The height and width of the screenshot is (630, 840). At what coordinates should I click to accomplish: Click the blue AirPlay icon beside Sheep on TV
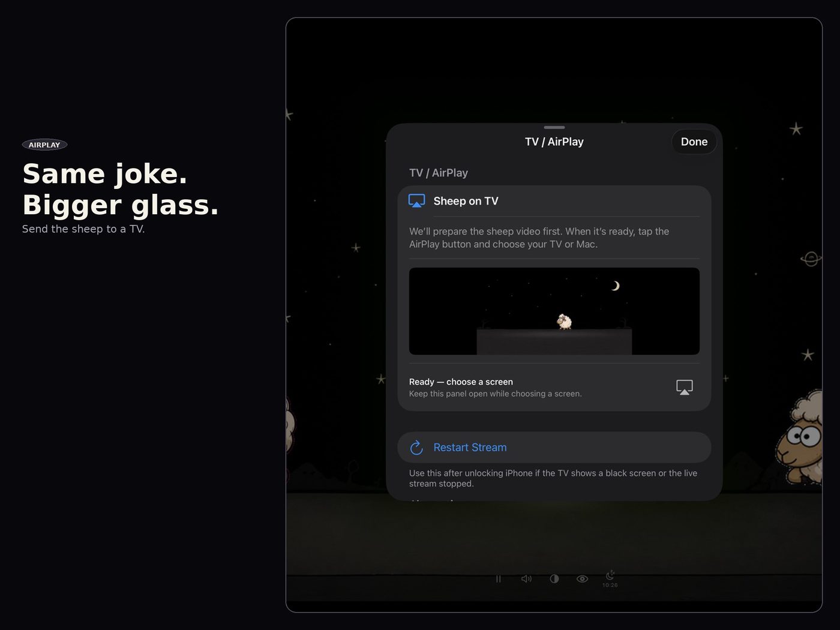416,201
